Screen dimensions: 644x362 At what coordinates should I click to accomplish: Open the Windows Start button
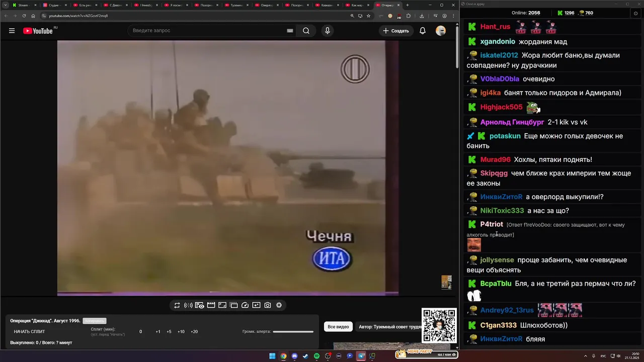point(272,356)
